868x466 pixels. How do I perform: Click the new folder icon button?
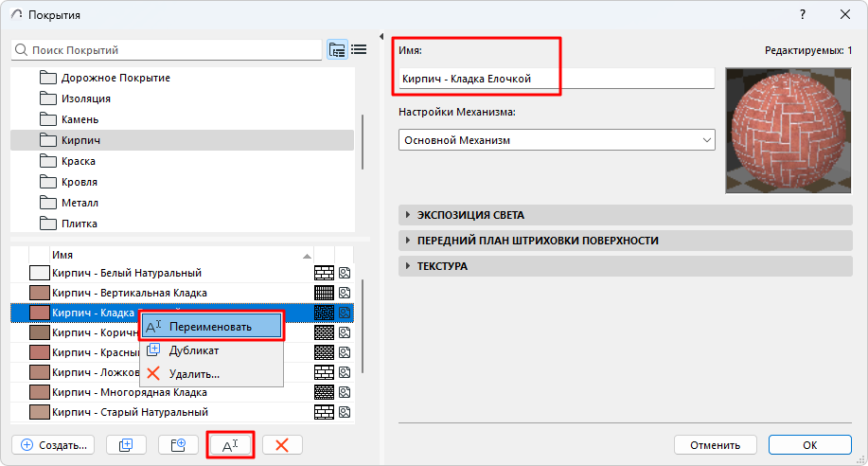[178, 445]
